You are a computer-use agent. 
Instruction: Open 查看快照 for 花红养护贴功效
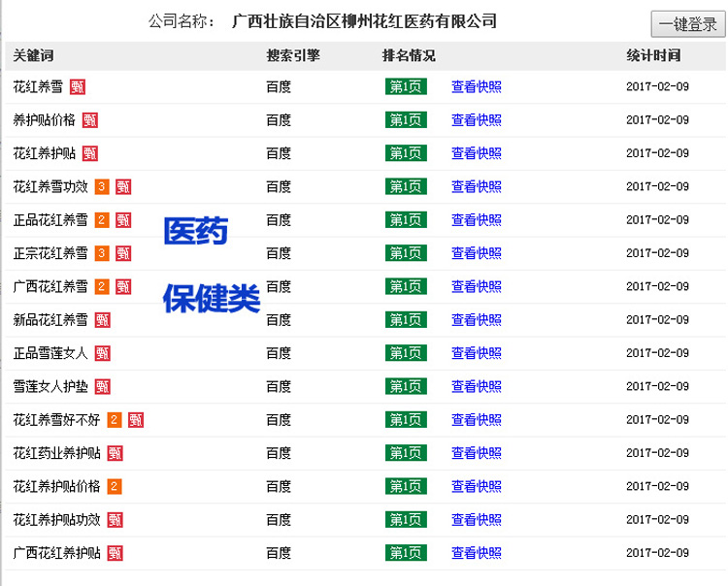click(x=477, y=520)
